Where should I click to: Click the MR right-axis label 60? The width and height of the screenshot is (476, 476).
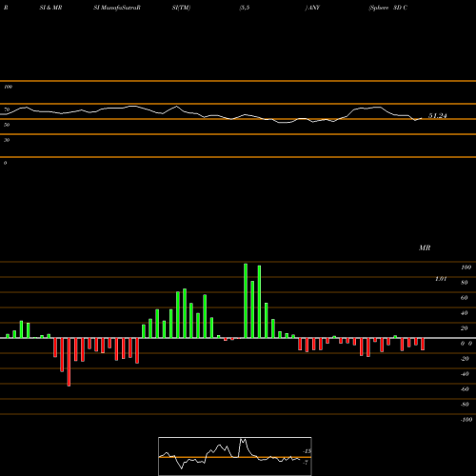coord(464,298)
